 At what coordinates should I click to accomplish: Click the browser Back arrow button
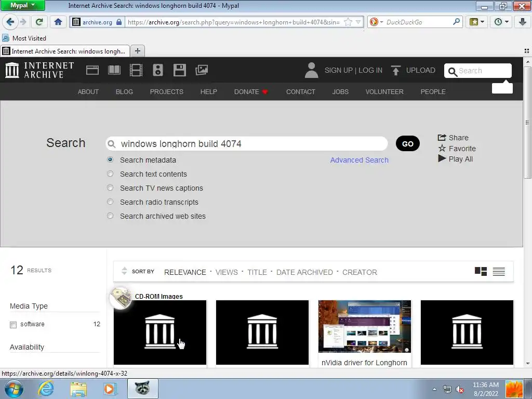pyautogui.click(x=10, y=22)
